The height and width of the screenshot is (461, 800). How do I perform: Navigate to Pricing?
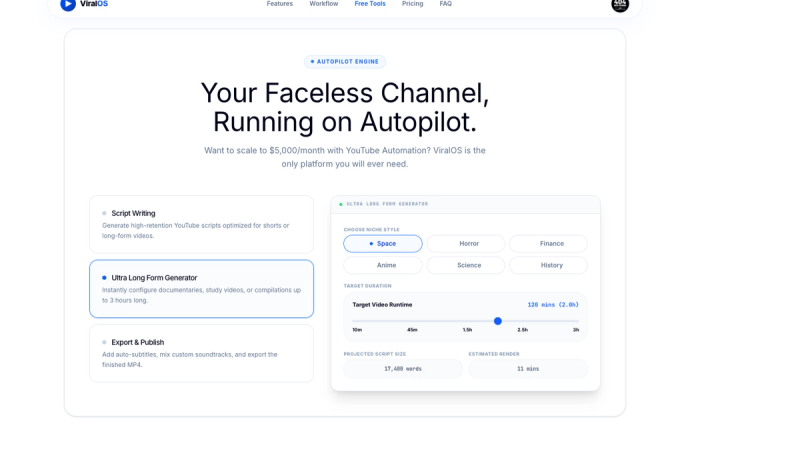(412, 4)
